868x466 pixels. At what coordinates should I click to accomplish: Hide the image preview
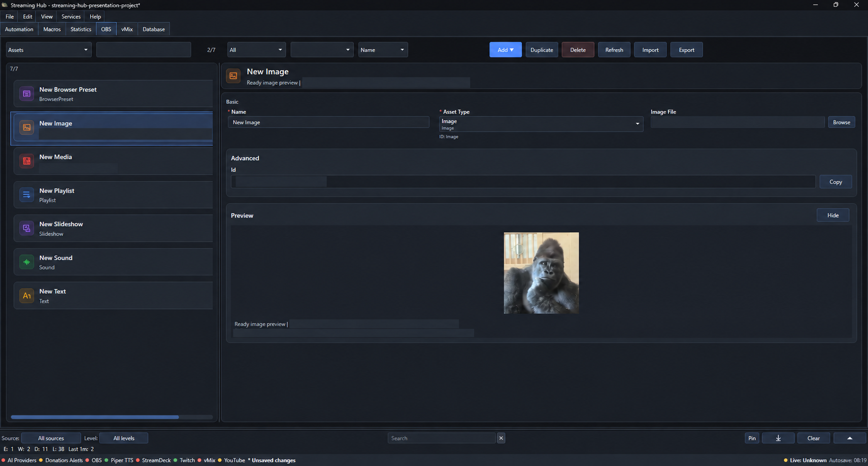[833, 215]
